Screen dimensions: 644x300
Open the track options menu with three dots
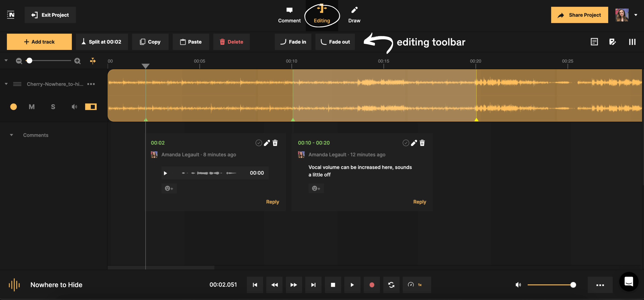[91, 84]
